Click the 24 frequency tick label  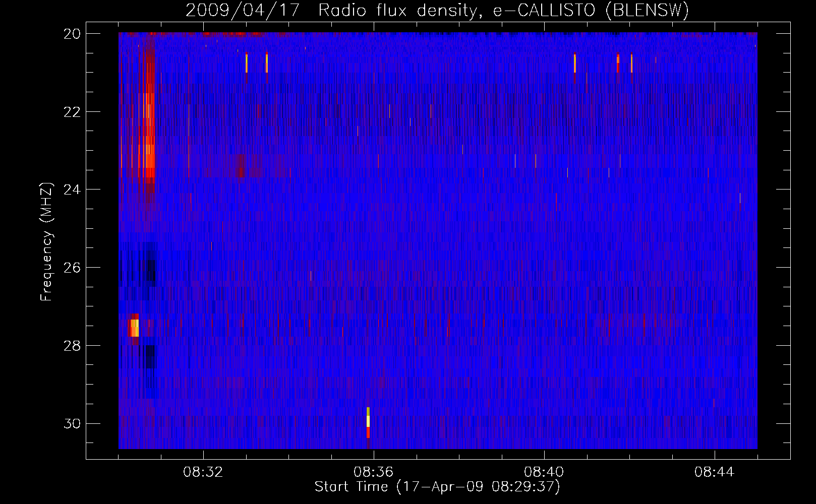(72, 190)
